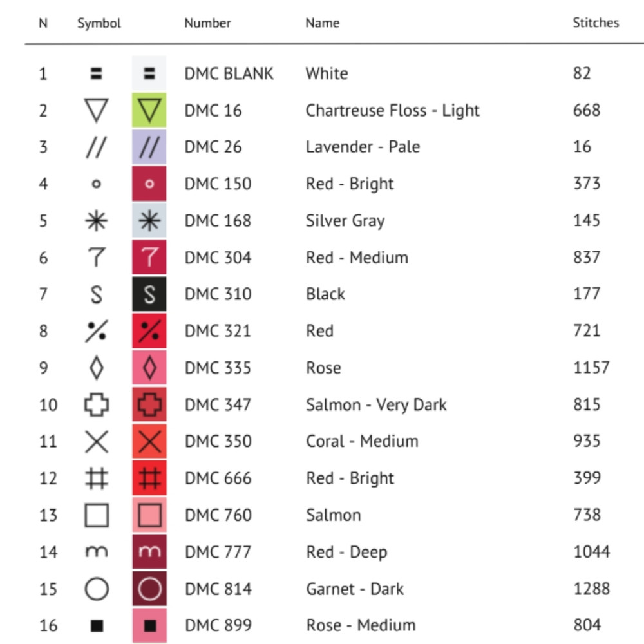The height and width of the screenshot is (644, 644).
Task: Click the Symbol column header
Action: pos(99,23)
